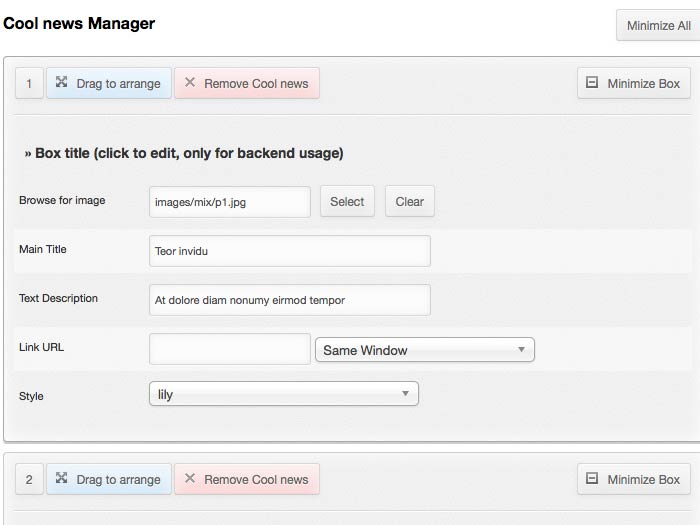
Task: Click the number 2 box index badge
Action: [x=29, y=480]
